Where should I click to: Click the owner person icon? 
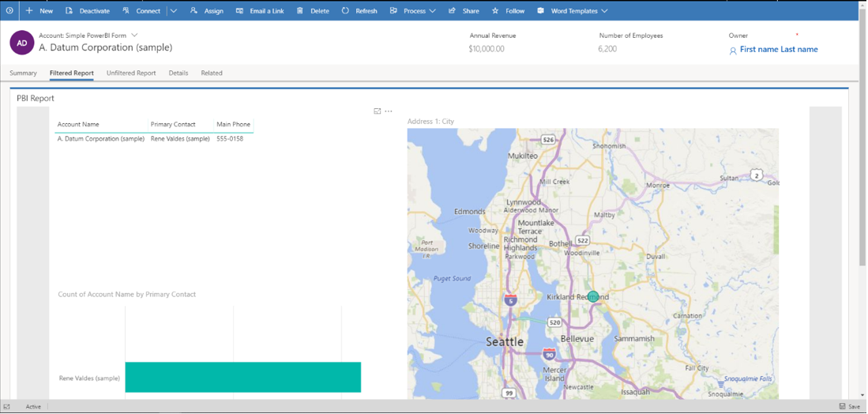(x=733, y=51)
